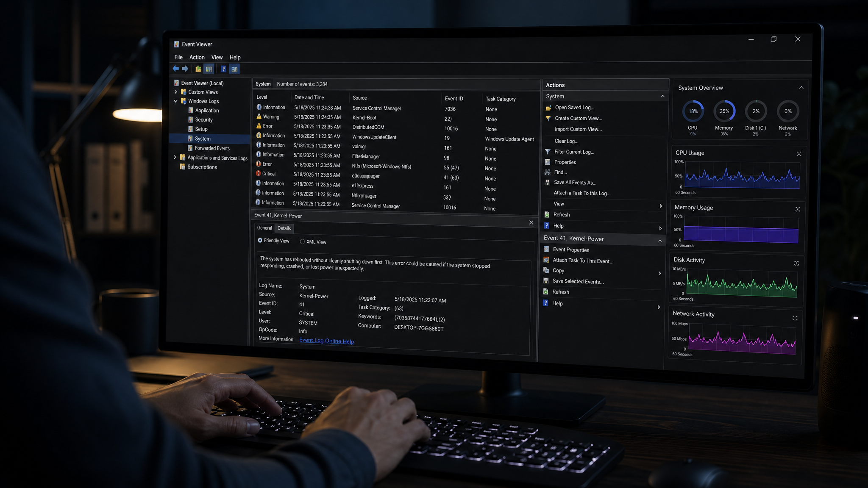The width and height of the screenshot is (868, 488).
Task: Click the Forward arrow toolbar icon
Action: 185,69
